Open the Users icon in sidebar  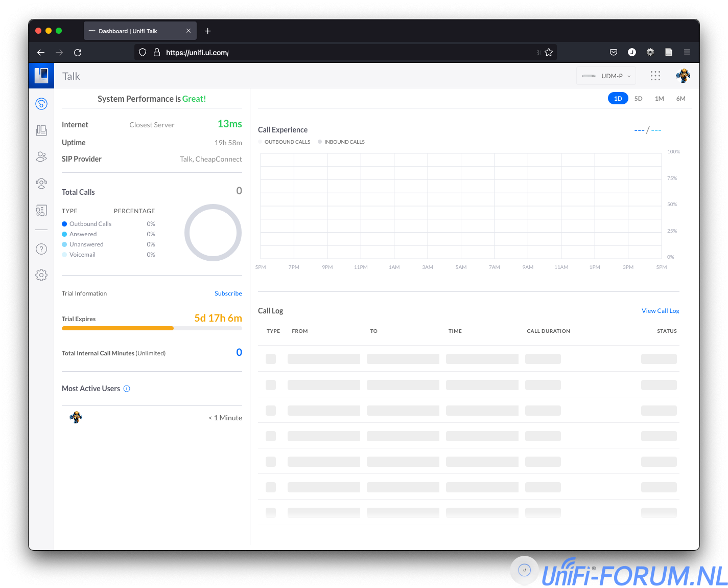[x=41, y=157]
